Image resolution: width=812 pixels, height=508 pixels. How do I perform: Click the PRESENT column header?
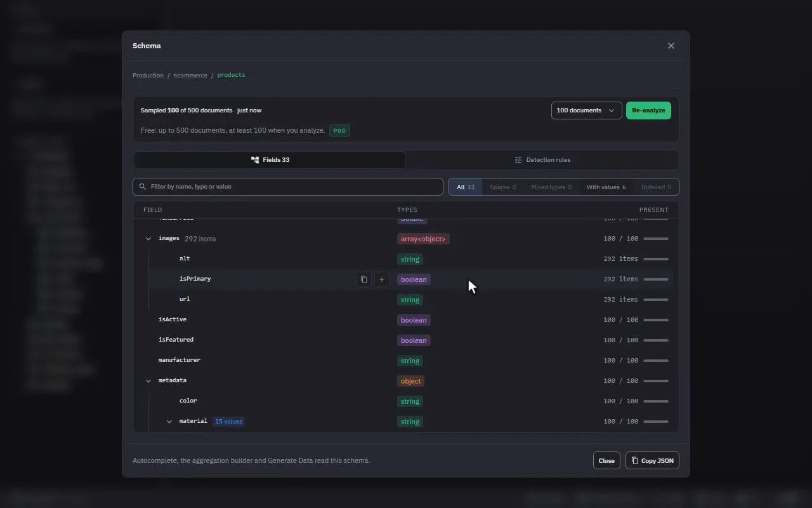654,210
